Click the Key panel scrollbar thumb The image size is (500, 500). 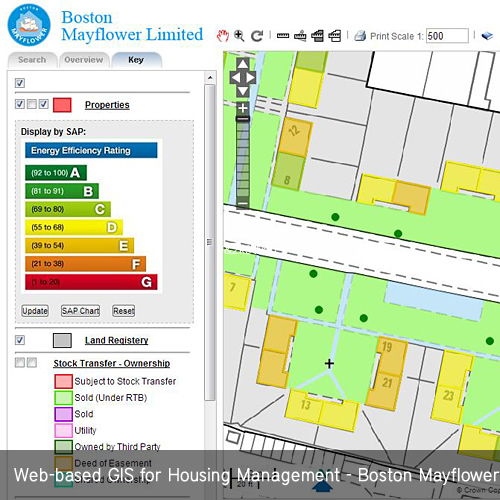(210, 242)
